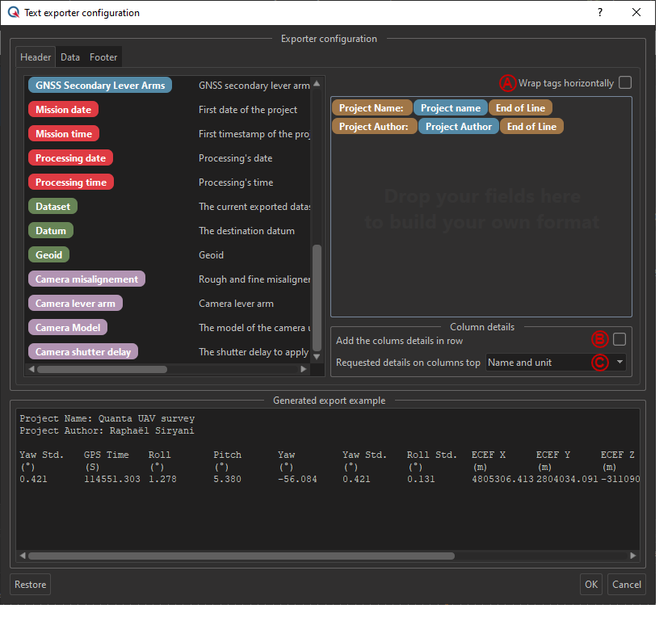Screen dimensions: 672x621
Task: Enable Wrap tags horizontally
Action: pos(626,82)
